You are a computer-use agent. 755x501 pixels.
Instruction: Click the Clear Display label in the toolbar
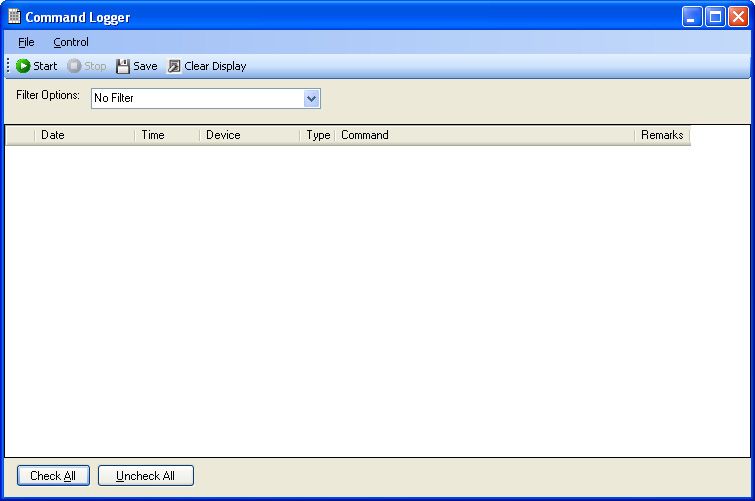click(215, 66)
